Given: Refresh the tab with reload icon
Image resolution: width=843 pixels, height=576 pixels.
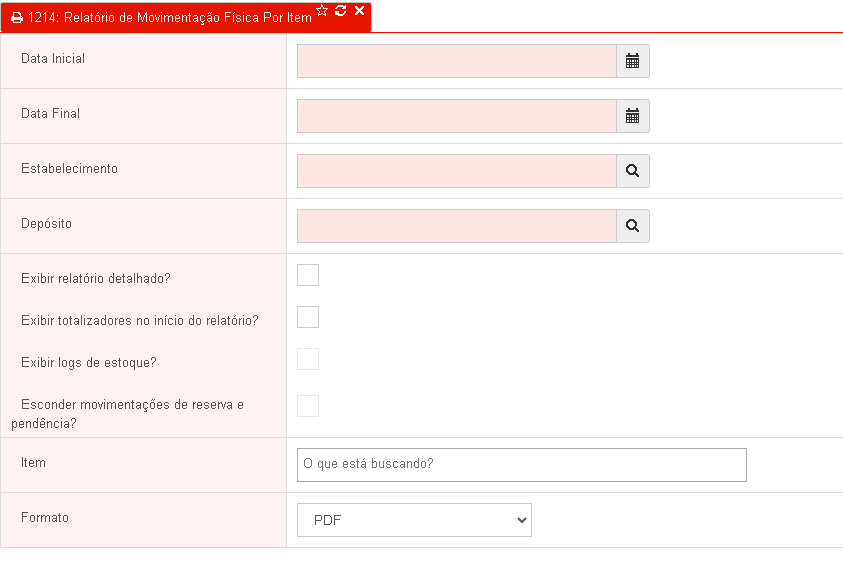Looking at the screenshot, I should coord(340,10).
